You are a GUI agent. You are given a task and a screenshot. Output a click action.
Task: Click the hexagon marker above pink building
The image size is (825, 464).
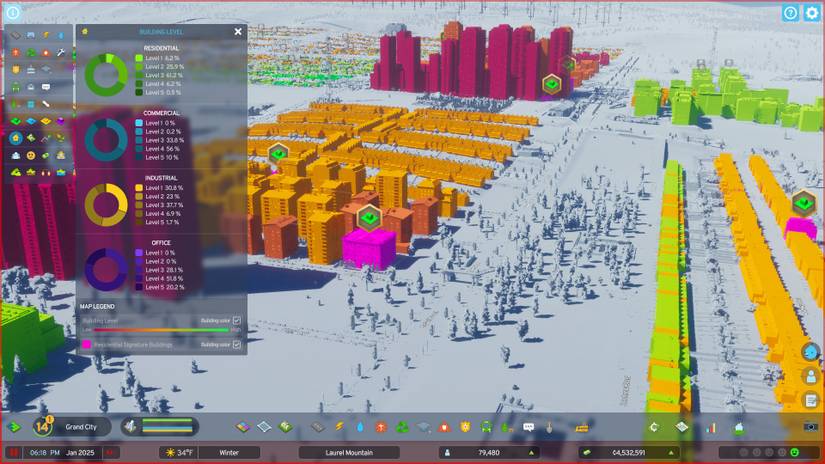(369, 217)
